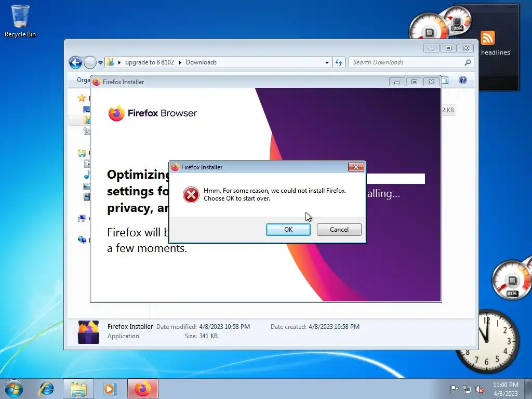The height and width of the screenshot is (399, 532).
Task: Maximize the main Firefox Installer window
Action: coord(414,82)
